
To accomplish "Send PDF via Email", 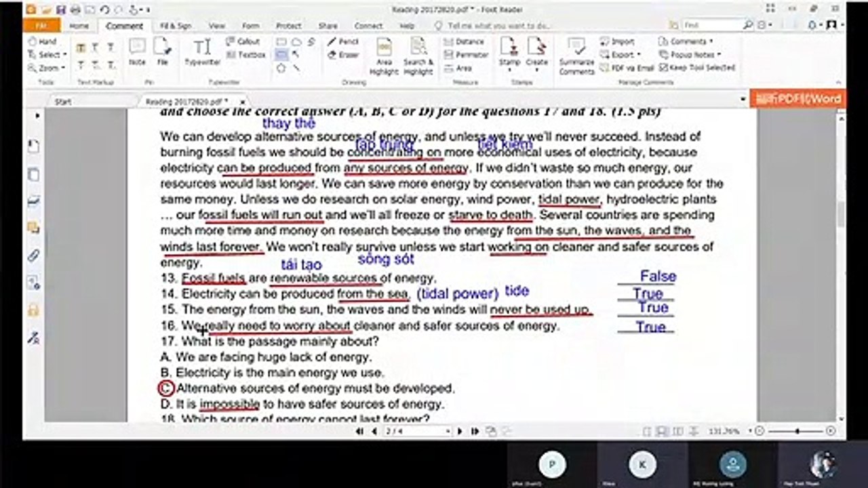I will point(627,68).
